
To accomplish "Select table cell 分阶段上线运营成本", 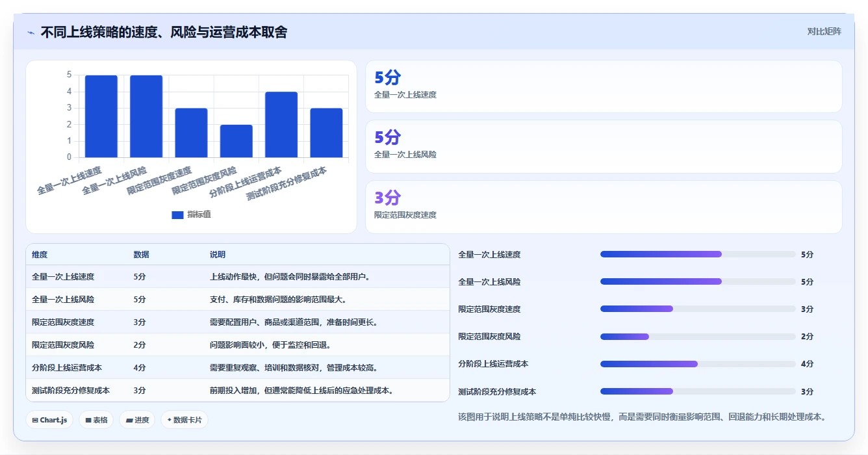I will coord(67,368).
